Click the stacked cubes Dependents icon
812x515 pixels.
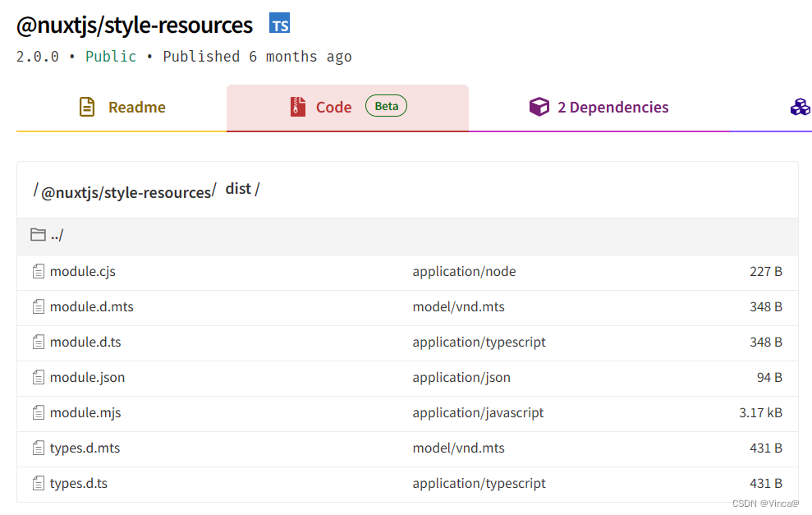[800, 107]
